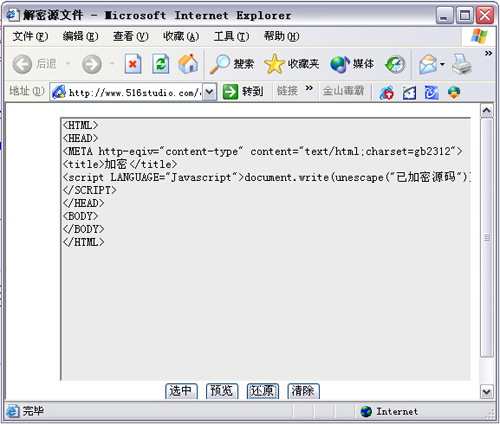The image size is (500, 425).
Task: Open the Mail envelope icon
Action: pyautogui.click(x=428, y=64)
